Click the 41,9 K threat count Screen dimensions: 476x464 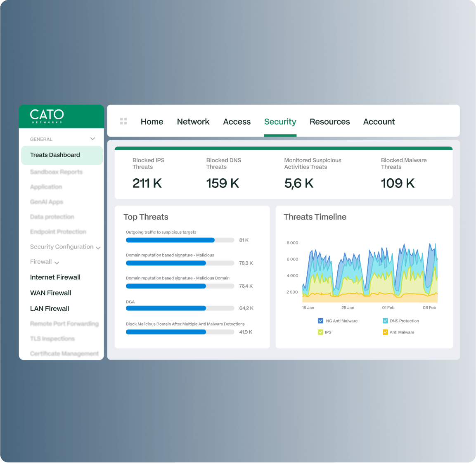(246, 332)
